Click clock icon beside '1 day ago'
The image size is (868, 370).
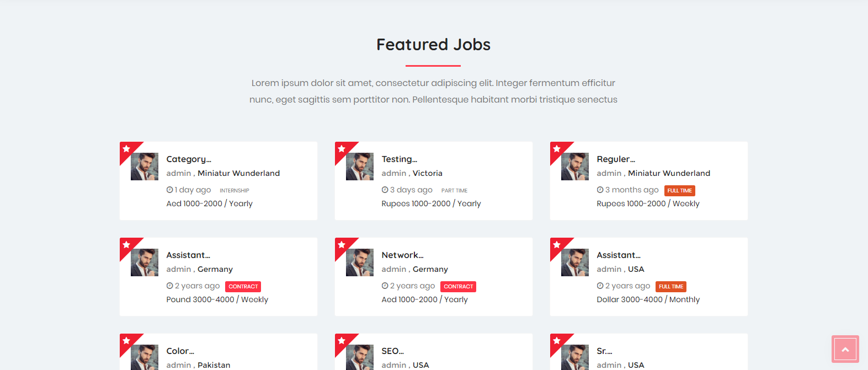[x=170, y=190]
